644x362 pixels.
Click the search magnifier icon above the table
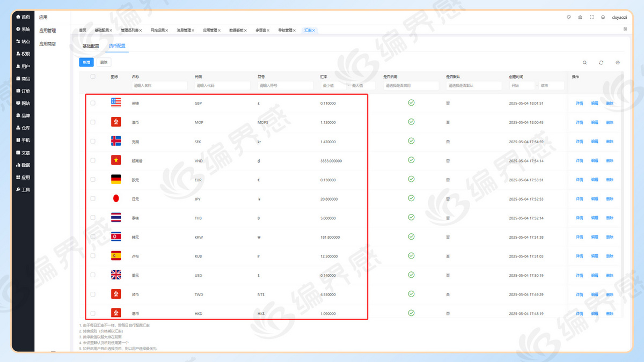tap(585, 63)
